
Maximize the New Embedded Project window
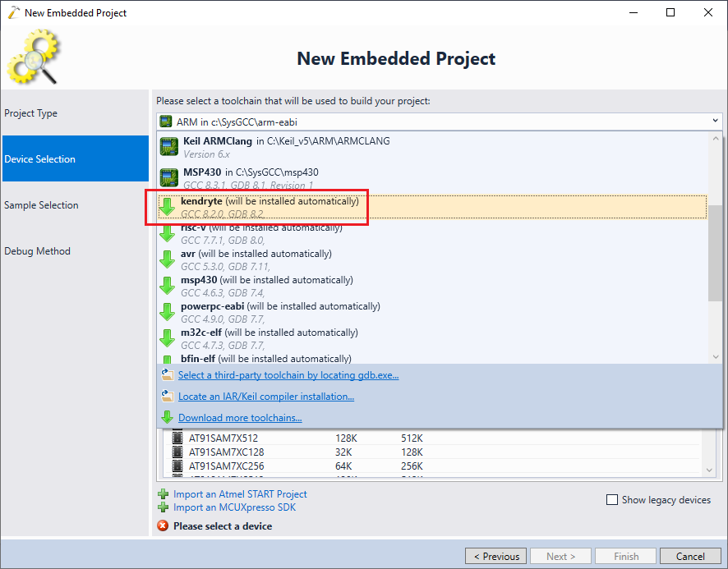(x=670, y=12)
